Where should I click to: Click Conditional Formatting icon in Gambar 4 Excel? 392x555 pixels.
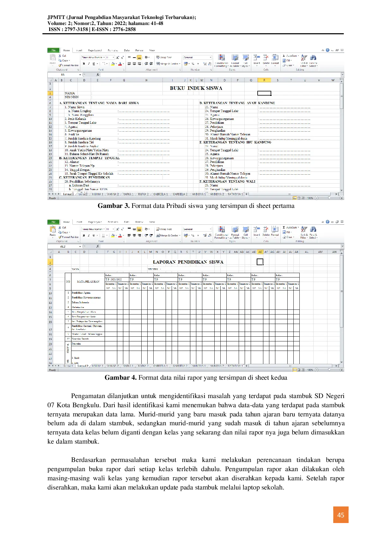point(222,229)
